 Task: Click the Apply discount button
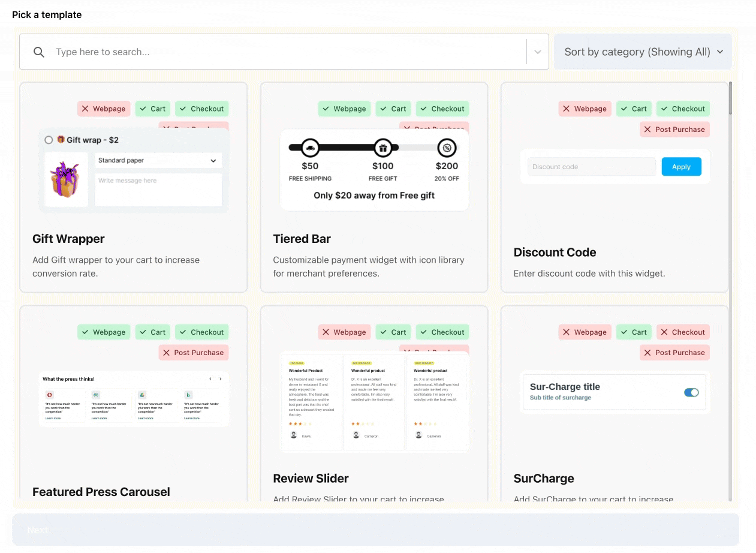click(x=681, y=167)
